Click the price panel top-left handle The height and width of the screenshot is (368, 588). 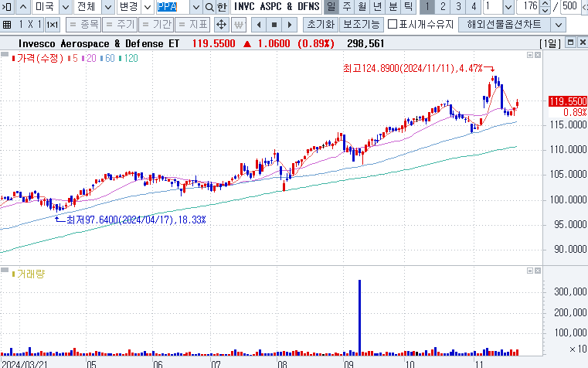click(x=5, y=54)
